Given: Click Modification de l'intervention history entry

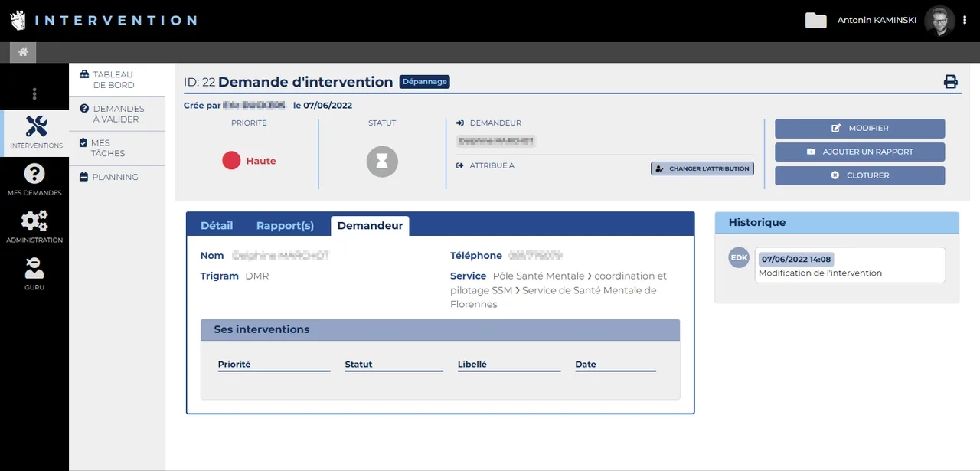Looking at the screenshot, I should pyautogui.click(x=820, y=273).
